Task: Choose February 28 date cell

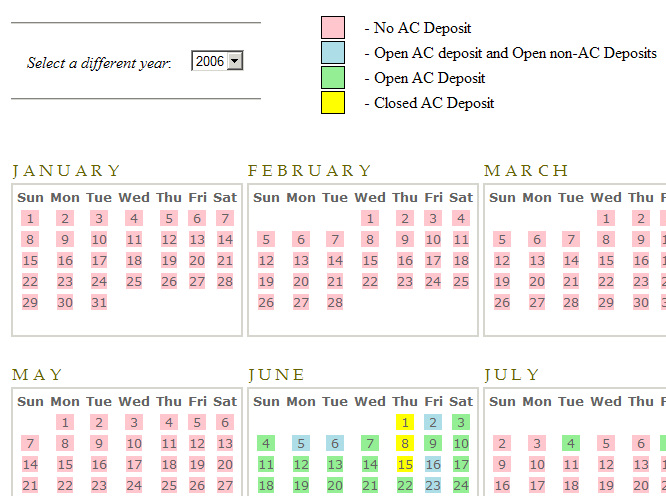Action: [335, 303]
